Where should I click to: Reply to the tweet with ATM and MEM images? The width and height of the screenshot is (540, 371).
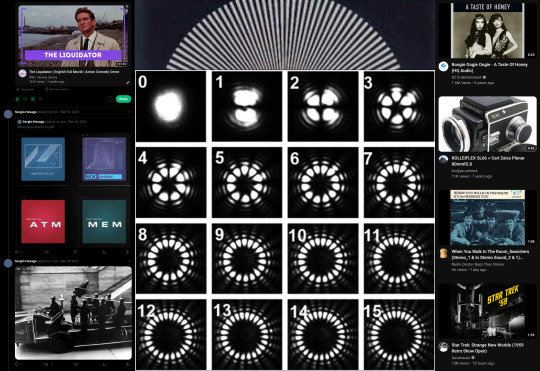point(17,252)
